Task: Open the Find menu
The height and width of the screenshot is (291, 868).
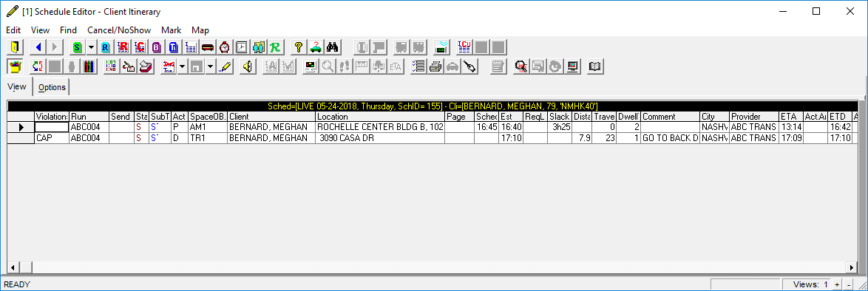Action: (69, 30)
